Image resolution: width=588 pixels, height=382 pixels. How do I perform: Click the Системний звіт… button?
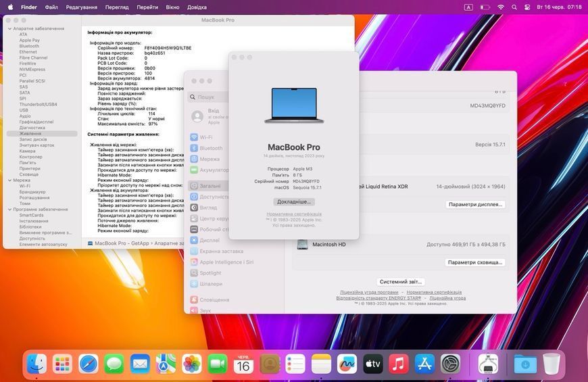[x=401, y=281]
